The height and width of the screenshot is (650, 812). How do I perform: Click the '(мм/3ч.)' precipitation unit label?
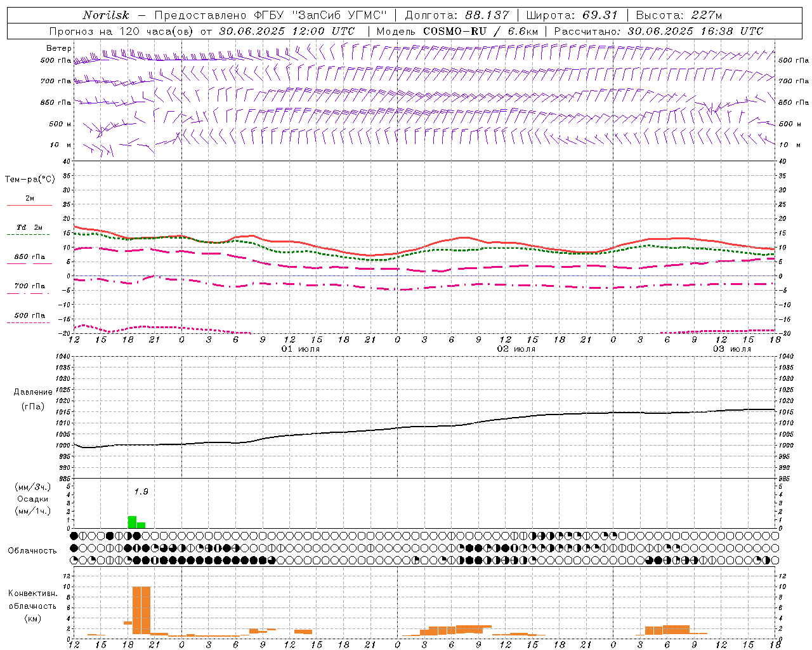(x=32, y=487)
